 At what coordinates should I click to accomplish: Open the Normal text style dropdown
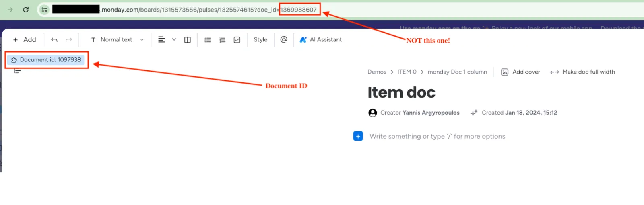coord(117,40)
